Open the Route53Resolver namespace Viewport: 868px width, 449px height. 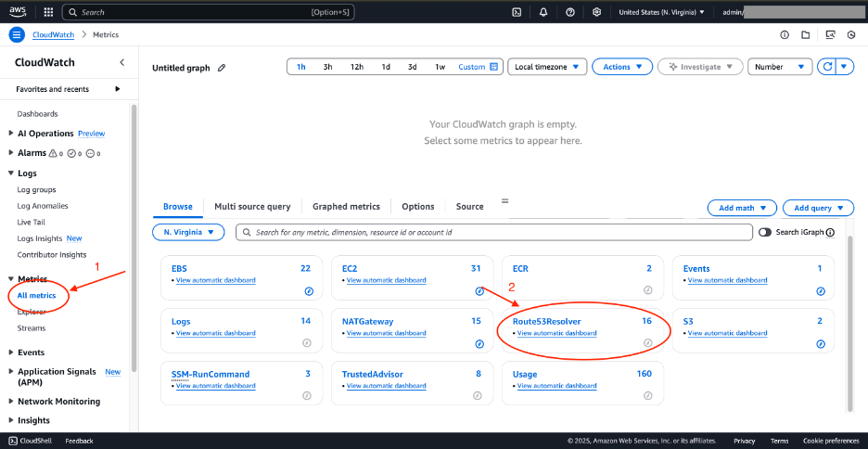547,321
